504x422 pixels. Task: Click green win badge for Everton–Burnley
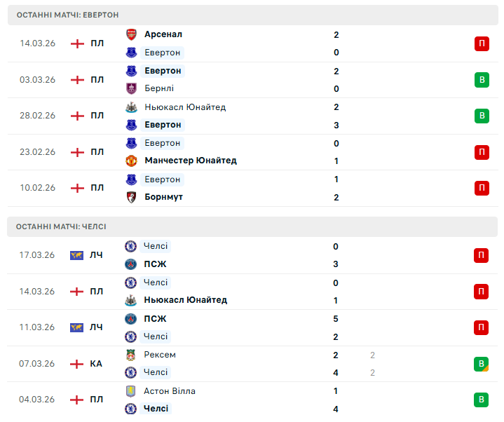(x=481, y=79)
